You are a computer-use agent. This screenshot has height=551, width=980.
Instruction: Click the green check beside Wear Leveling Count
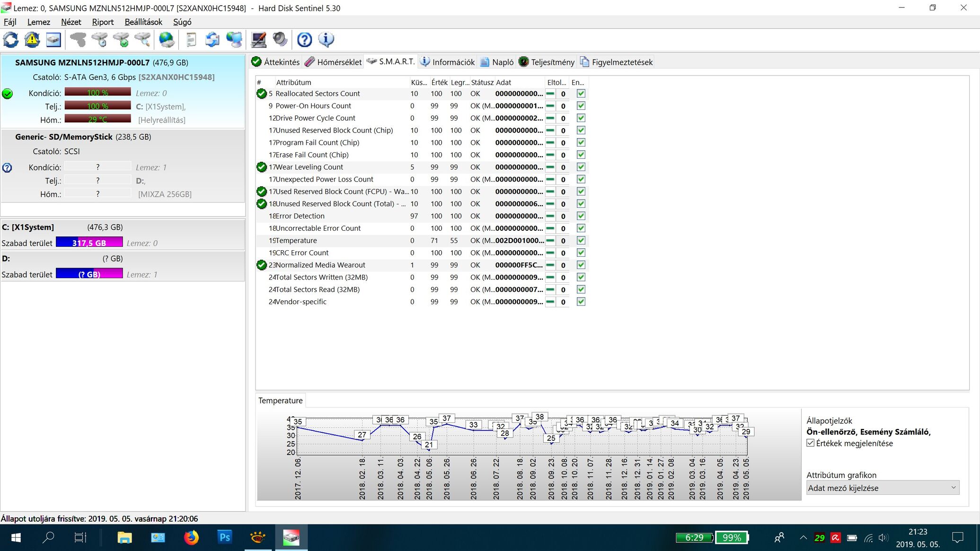click(261, 167)
